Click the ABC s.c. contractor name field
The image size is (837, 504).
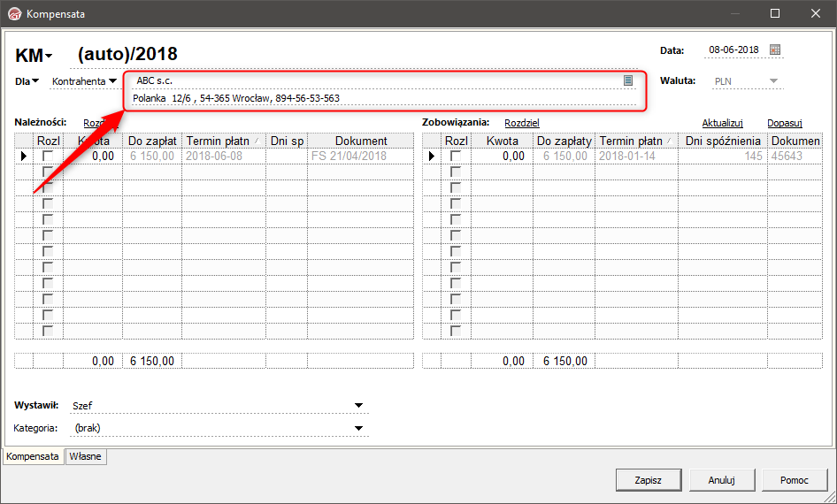coord(376,80)
